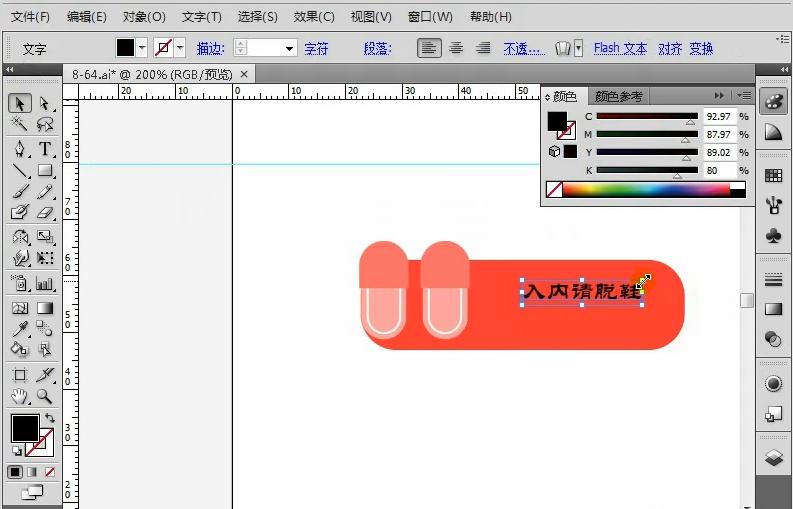Open the Swatches panel in right dock

[x=773, y=176]
